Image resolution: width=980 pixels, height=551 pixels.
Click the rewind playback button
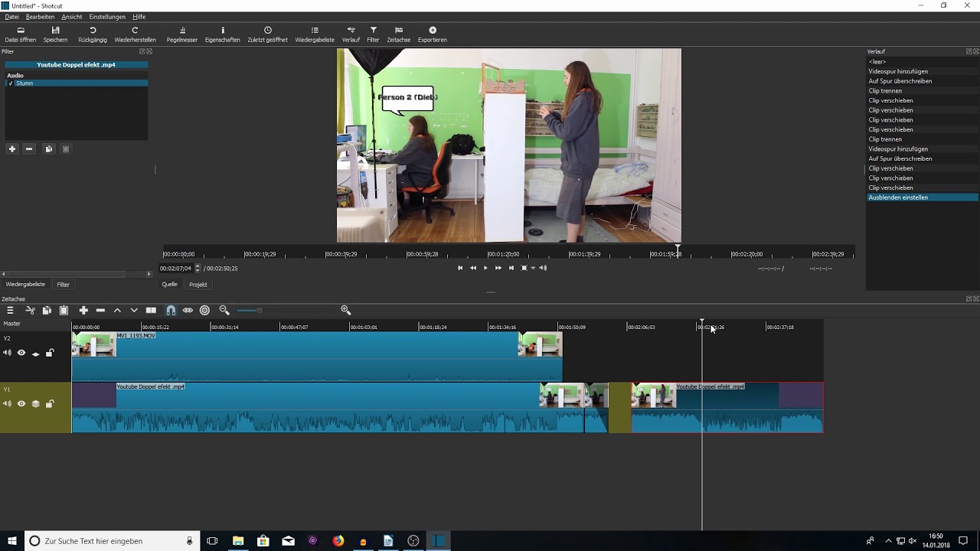[473, 268]
